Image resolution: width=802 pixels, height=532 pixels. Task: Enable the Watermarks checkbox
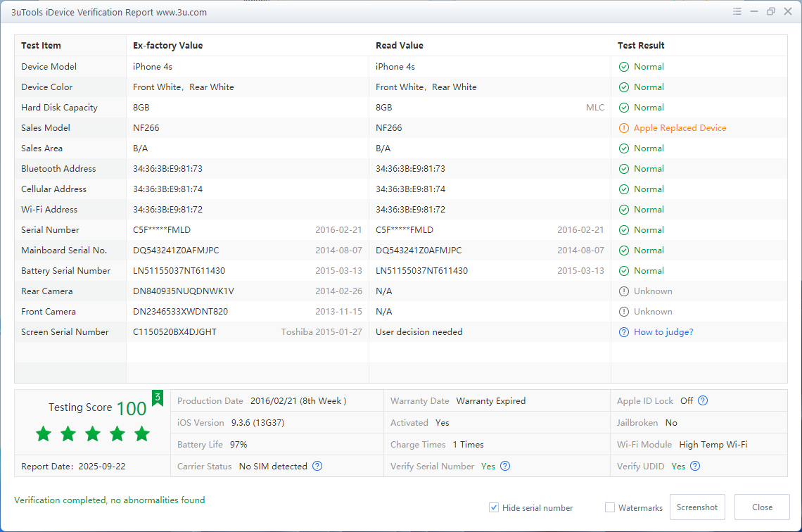point(610,507)
